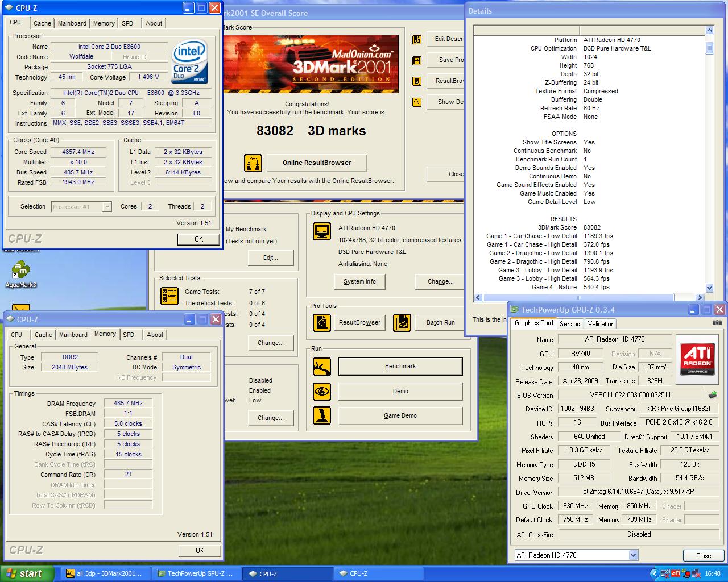Click the GPU-Z BIOS save icon
Viewport: 728px width, 582px height.
click(712, 395)
